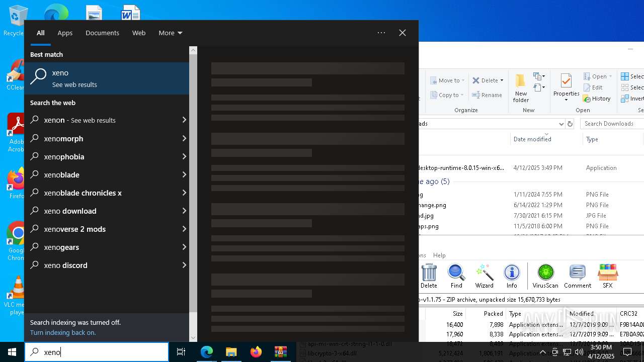The width and height of the screenshot is (644, 362).
Task: Open the WinRAR Wizard tool
Action: coord(484,276)
